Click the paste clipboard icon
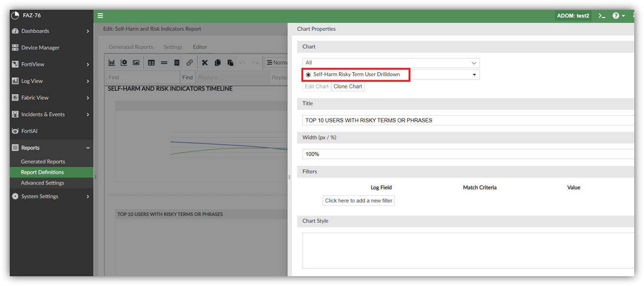Viewport: 644px width, 286px height. [230, 62]
